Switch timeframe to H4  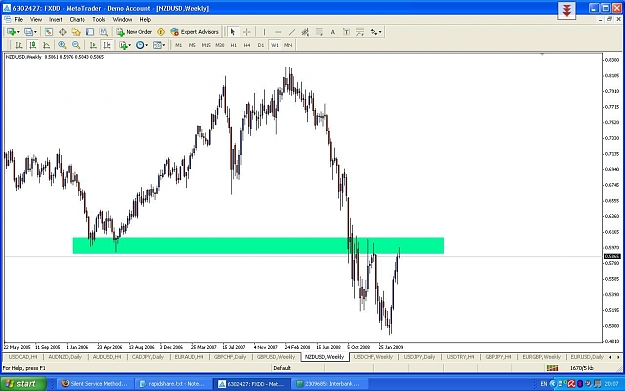[x=247, y=45]
